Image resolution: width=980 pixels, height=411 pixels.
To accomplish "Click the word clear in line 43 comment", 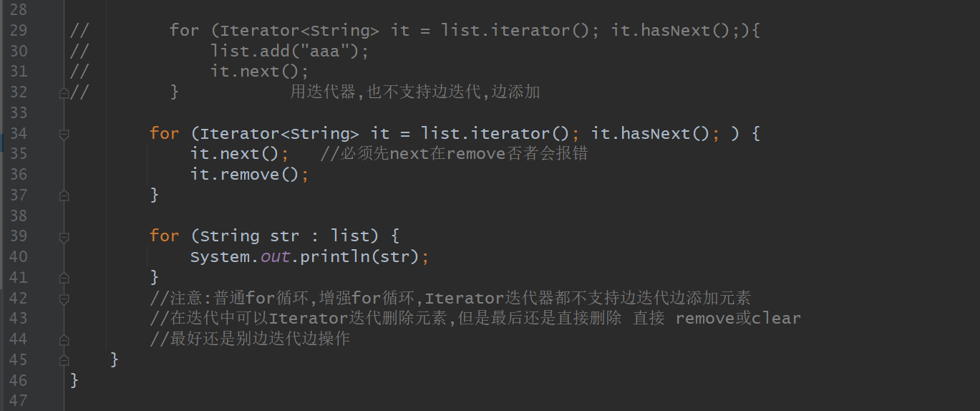I will (776, 319).
